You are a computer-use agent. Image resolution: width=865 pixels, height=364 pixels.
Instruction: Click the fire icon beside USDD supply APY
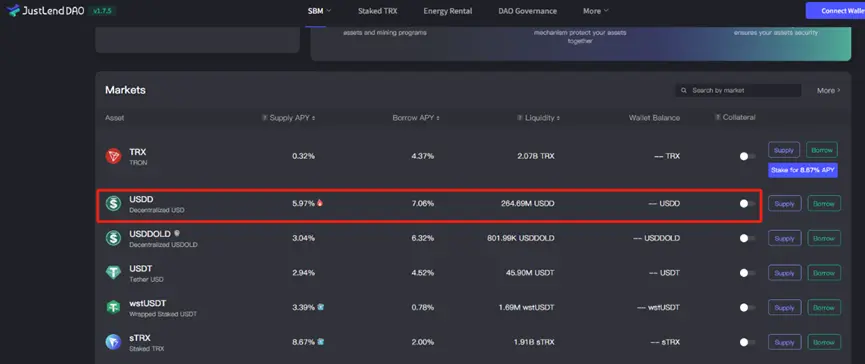coord(320,203)
